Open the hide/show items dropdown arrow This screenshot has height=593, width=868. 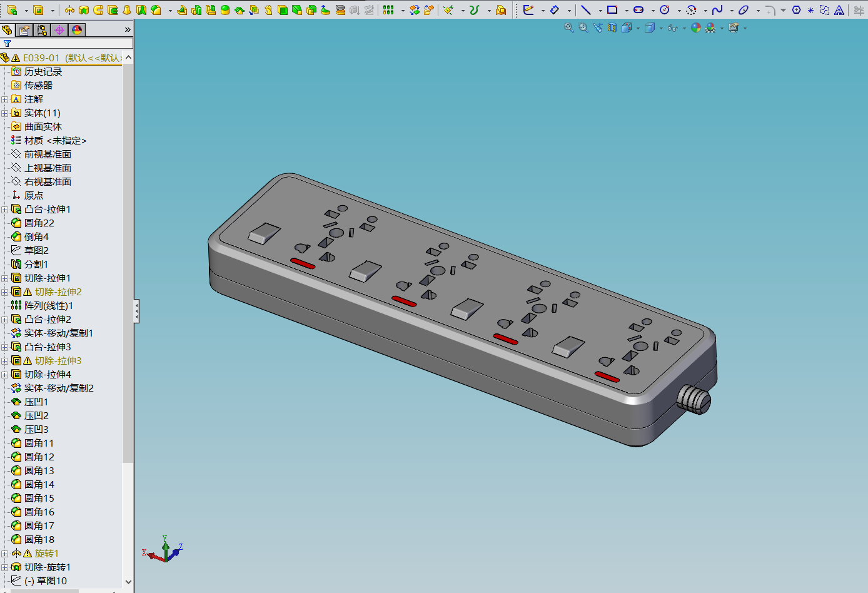pos(684,28)
